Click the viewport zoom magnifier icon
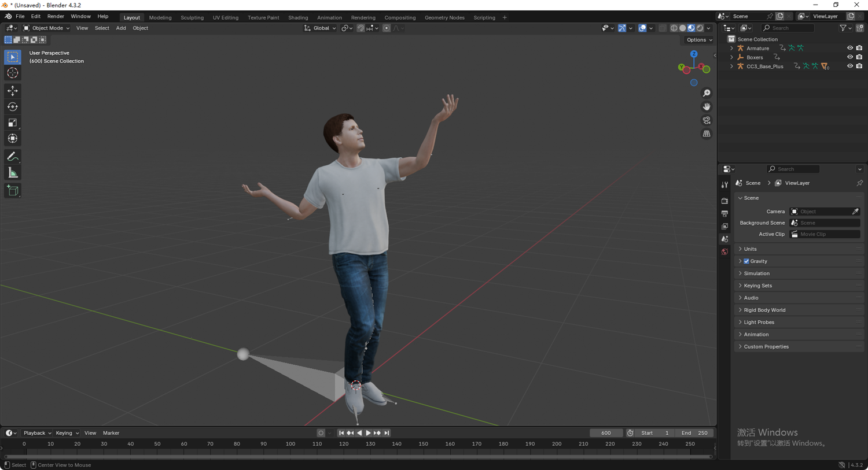868x470 pixels. [x=707, y=93]
